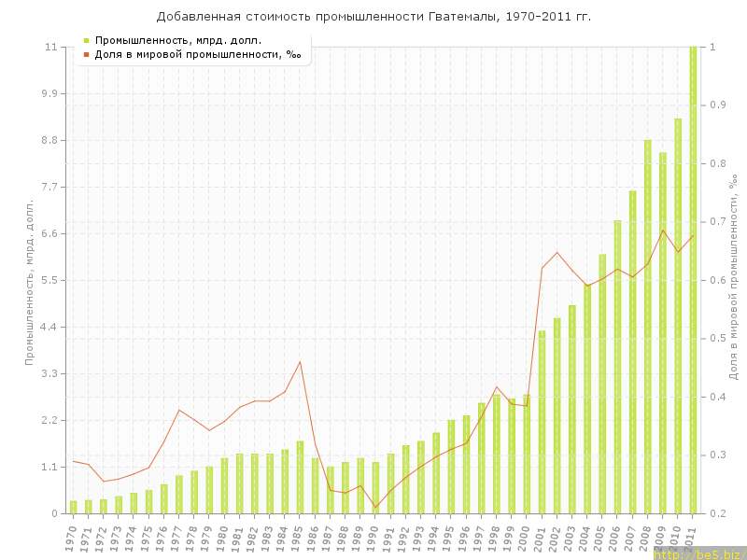Click the chart title about Guatemala industry
747x560 pixels.
[x=373, y=17]
